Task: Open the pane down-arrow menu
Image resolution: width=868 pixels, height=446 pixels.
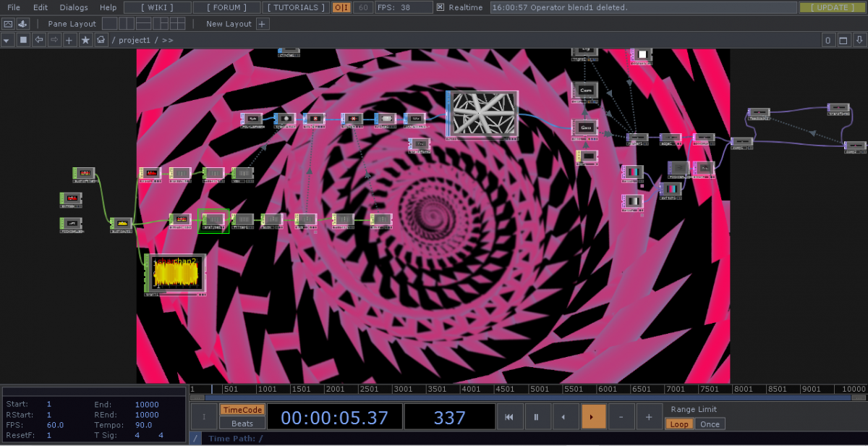Action: coord(859,40)
